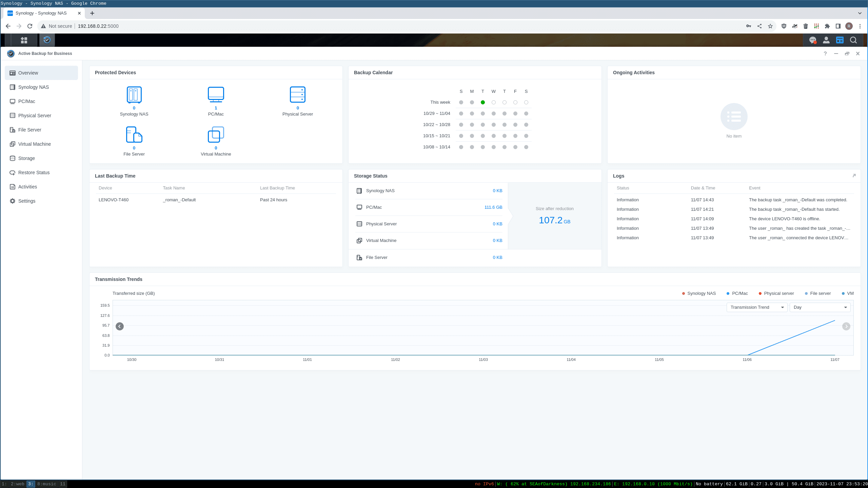
Task: Open the DSM Main Menu grid icon
Action: [x=24, y=40]
